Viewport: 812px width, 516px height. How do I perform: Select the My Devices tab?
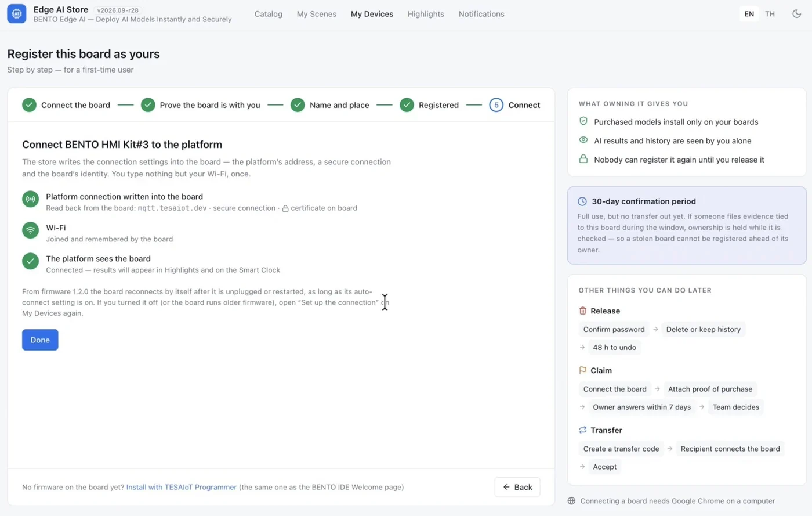(372, 14)
